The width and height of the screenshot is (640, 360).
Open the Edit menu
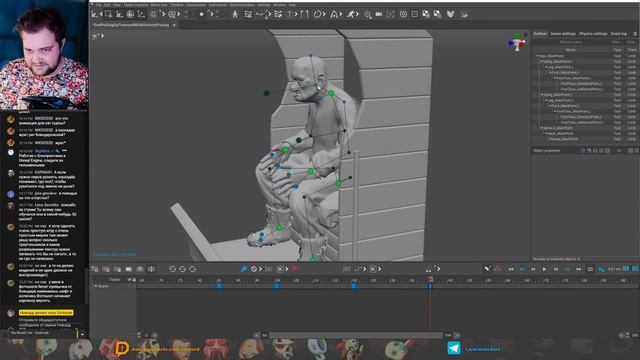[107, 5]
